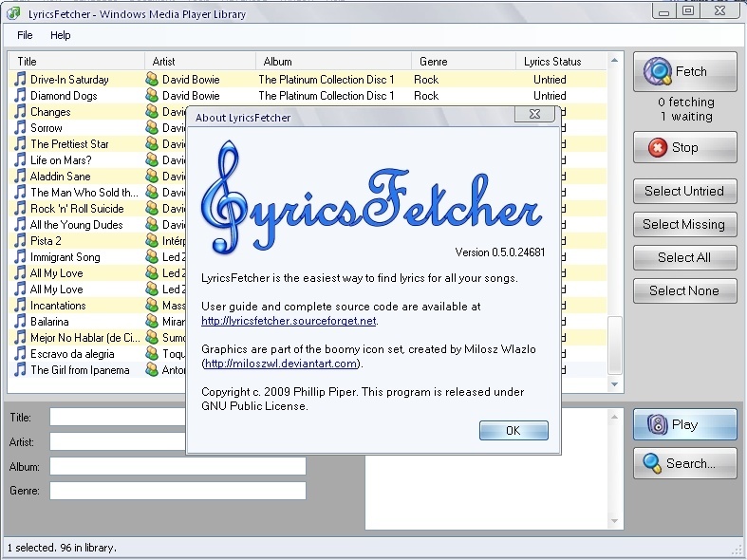Sort by Lyrics Status column header
Image resolution: width=747 pixels, height=560 pixels.
(x=561, y=62)
